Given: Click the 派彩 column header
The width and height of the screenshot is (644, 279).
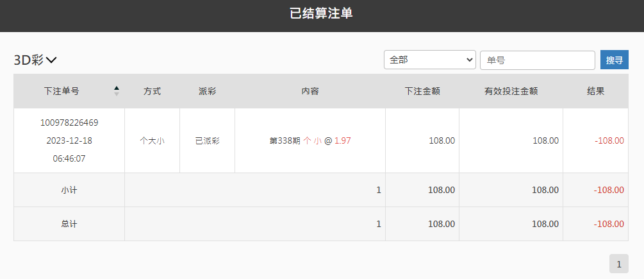Looking at the screenshot, I should (x=208, y=91).
